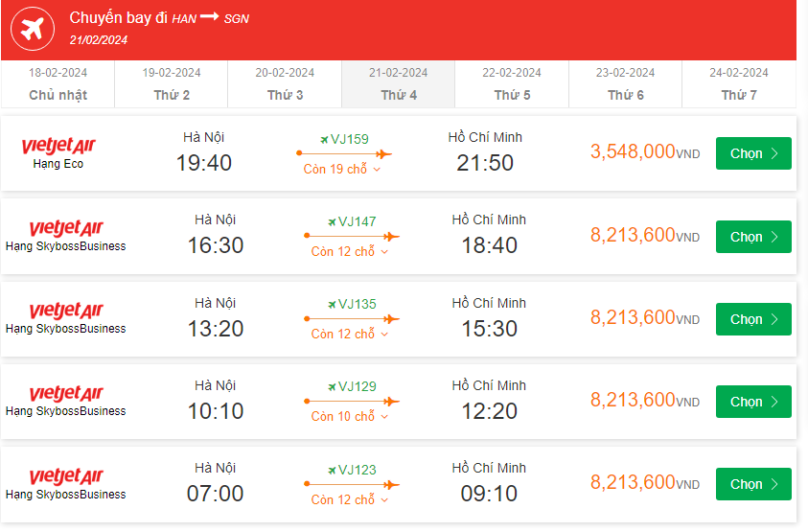The image size is (808, 532).
Task: Expand the 'Còn 10 chỗ' seat details for VJ129
Action: pos(350,417)
